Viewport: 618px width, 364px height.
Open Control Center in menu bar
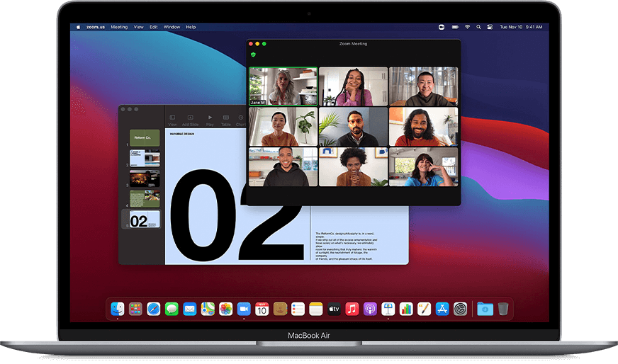pos(490,27)
